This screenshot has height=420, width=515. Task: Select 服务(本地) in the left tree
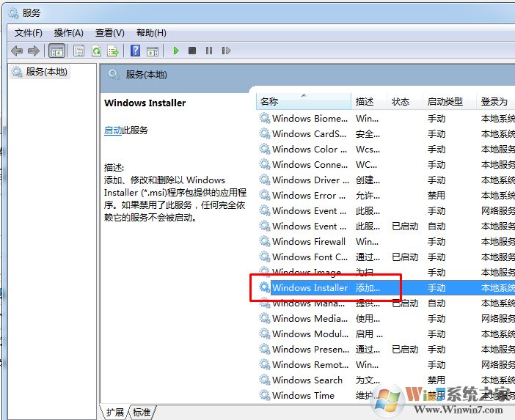point(45,72)
